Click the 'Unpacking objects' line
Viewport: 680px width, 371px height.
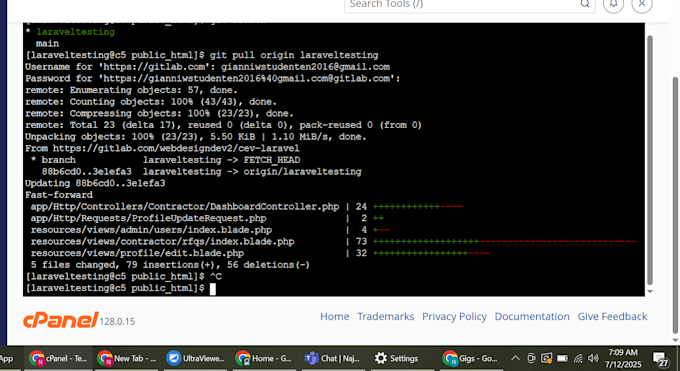[x=196, y=137]
